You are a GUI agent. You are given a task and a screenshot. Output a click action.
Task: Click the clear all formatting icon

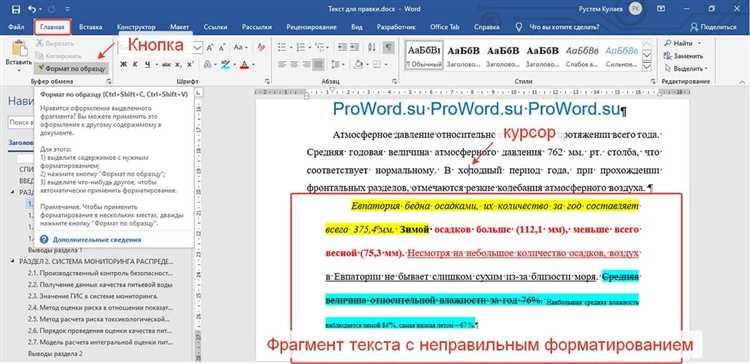tap(261, 47)
